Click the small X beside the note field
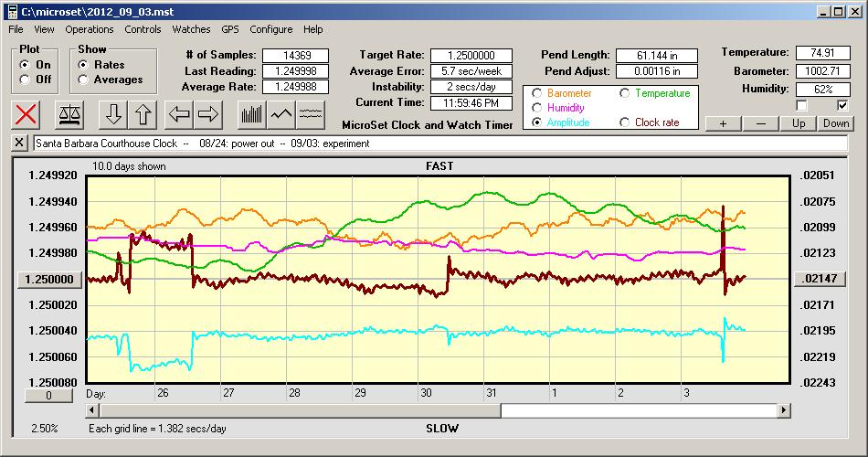This screenshot has height=457, width=868. point(19,143)
